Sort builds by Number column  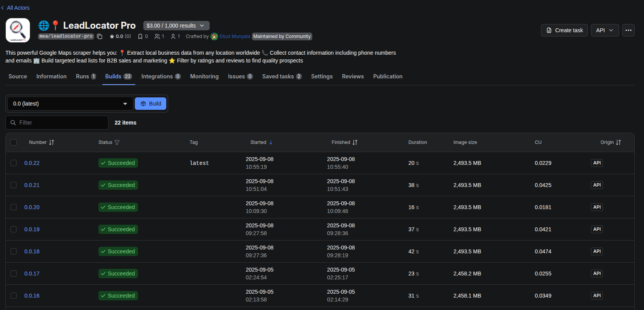[x=52, y=142]
